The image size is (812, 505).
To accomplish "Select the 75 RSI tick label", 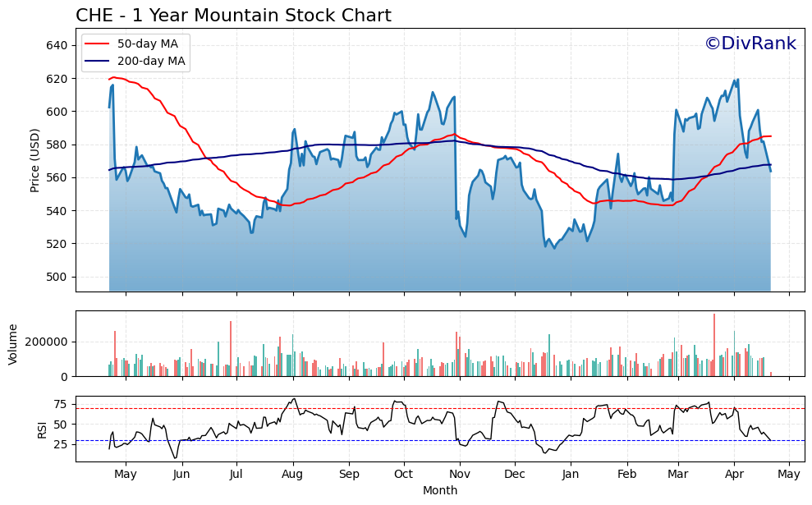I will click(61, 405).
